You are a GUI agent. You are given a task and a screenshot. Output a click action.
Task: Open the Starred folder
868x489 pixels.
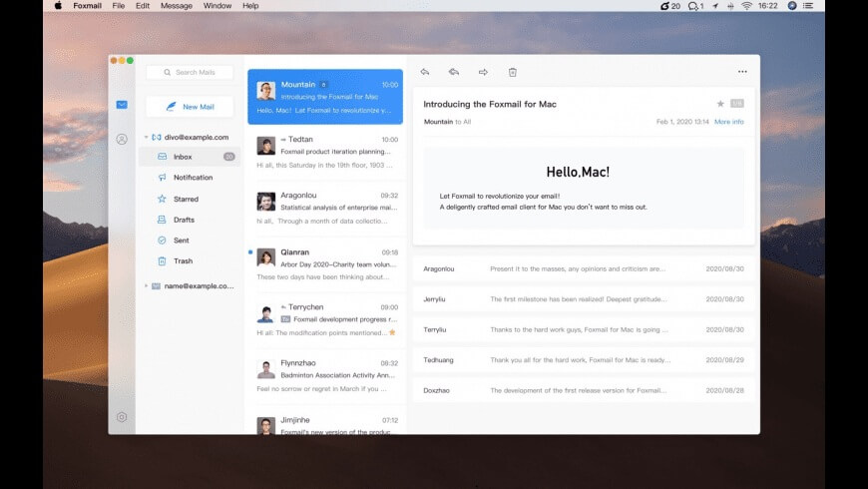tap(190, 199)
